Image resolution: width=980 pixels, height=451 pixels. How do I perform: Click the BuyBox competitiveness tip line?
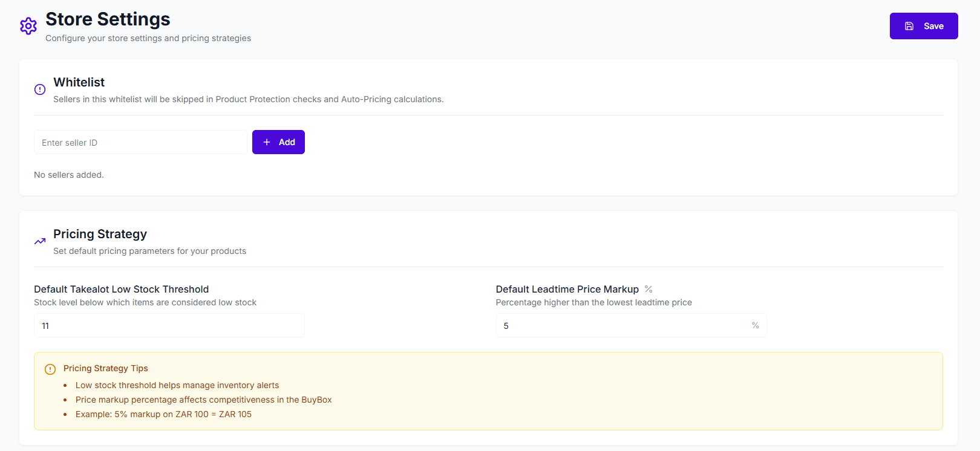pyautogui.click(x=203, y=400)
